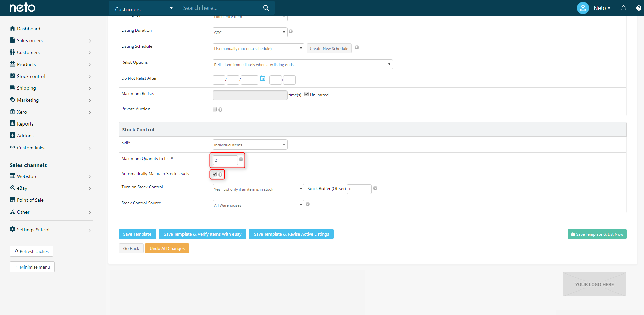Click the Webstore window icon

coord(13,176)
